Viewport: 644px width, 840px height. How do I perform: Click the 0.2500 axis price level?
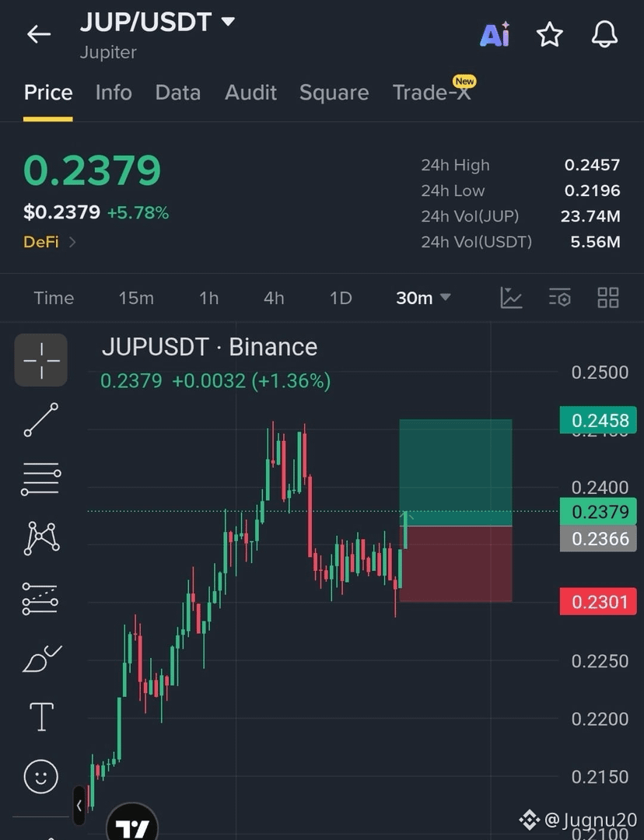(x=600, y=373)
